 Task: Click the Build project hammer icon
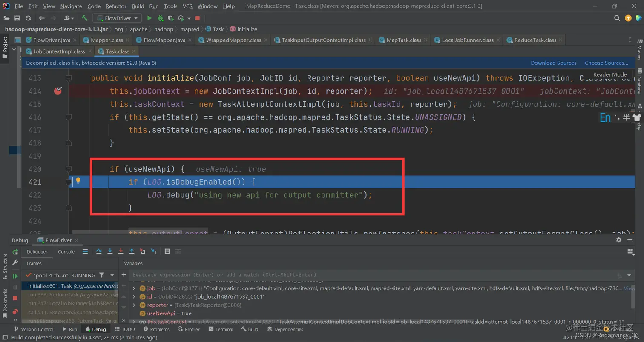85,18
